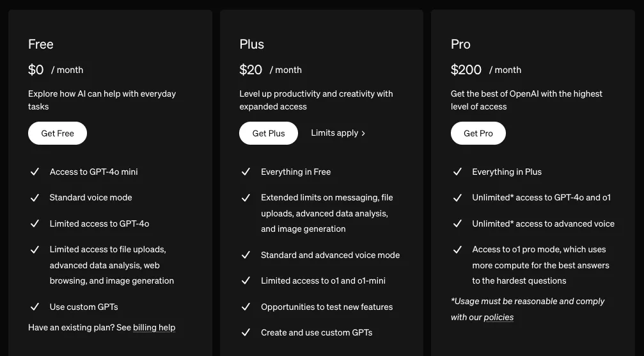Click checkmark beside Unlimited access to advanced voice
This screenshot has width=644, height=356.
[457, 223]
